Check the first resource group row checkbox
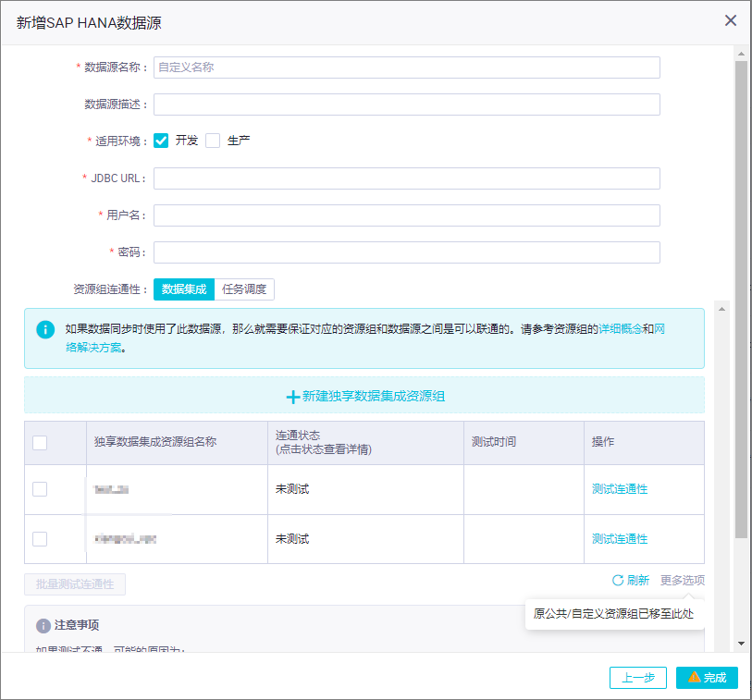The width and height of the screenshot is (752, 700). (40, 489)
